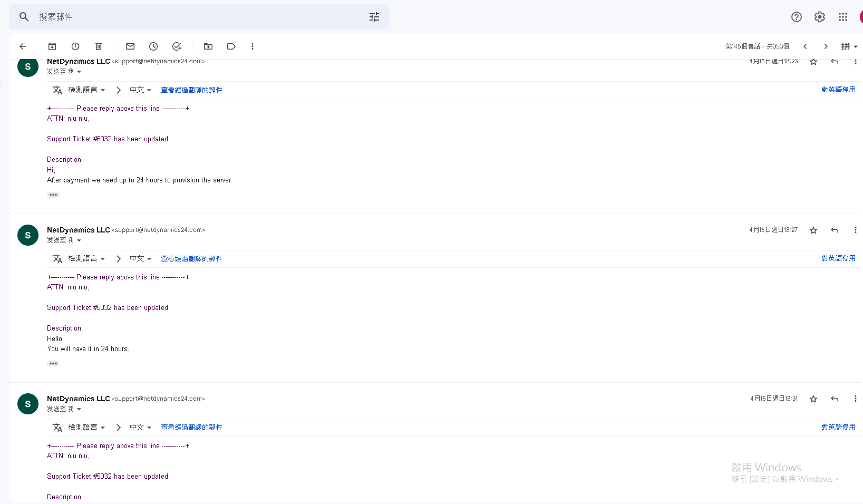Open Google apps grid
The width and height of the screenshot is (863, 504).
pos(843,17)
